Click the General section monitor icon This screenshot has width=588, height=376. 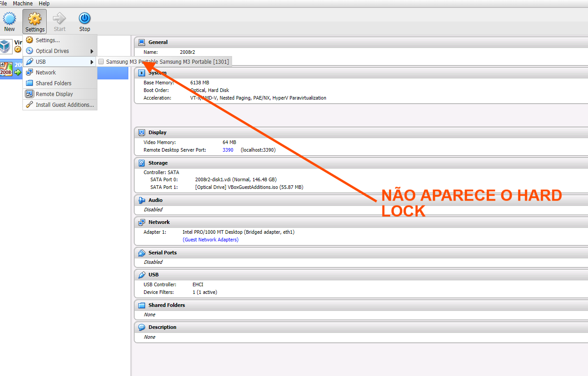141,42
